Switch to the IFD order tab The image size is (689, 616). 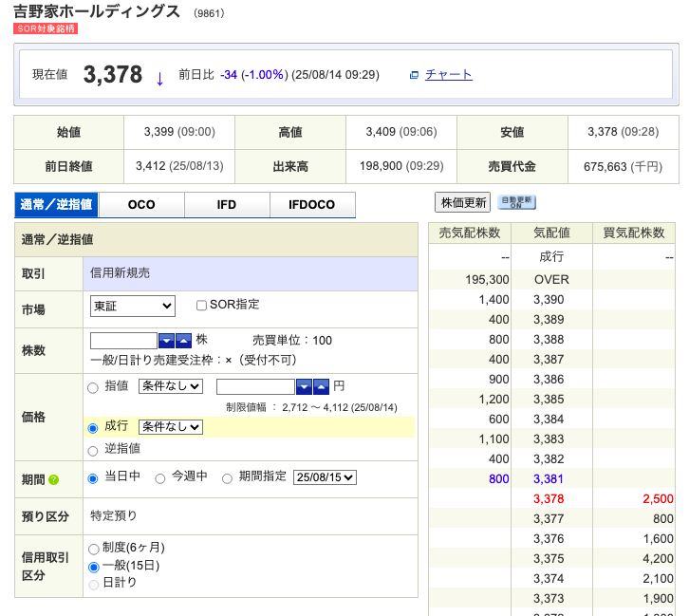[x=227, y=205]
